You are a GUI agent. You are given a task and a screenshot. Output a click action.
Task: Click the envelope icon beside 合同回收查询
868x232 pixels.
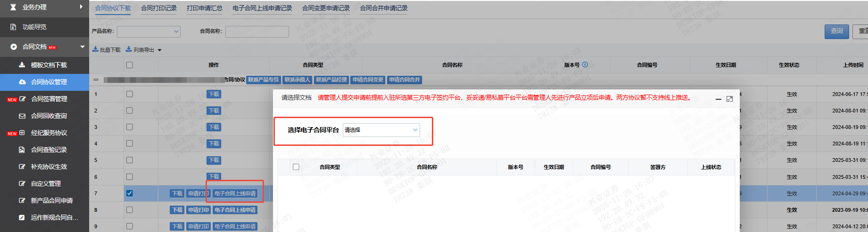tap(22, 116)
